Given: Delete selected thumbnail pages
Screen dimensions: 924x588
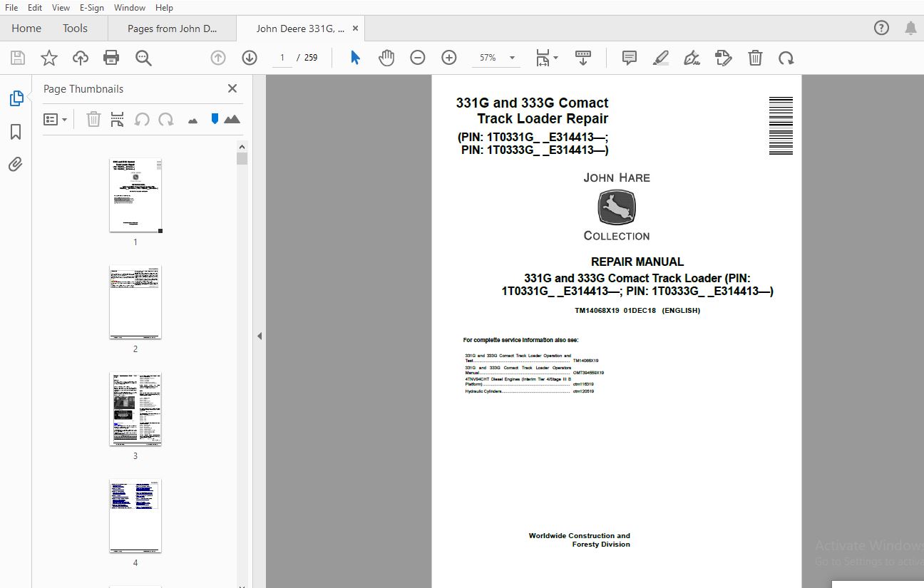Looking at the screenshot, I should pos(93,119).
